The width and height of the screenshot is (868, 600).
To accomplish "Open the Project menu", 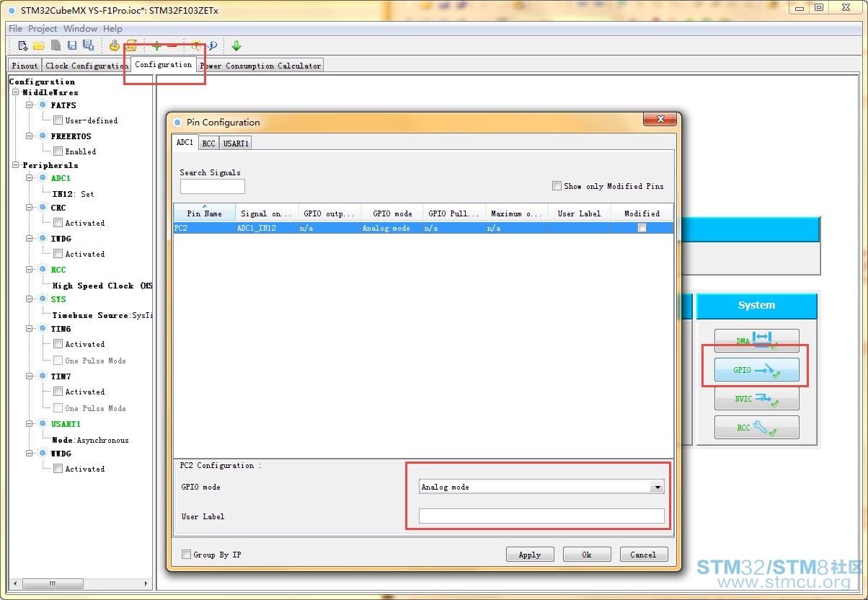I will 43,29.
